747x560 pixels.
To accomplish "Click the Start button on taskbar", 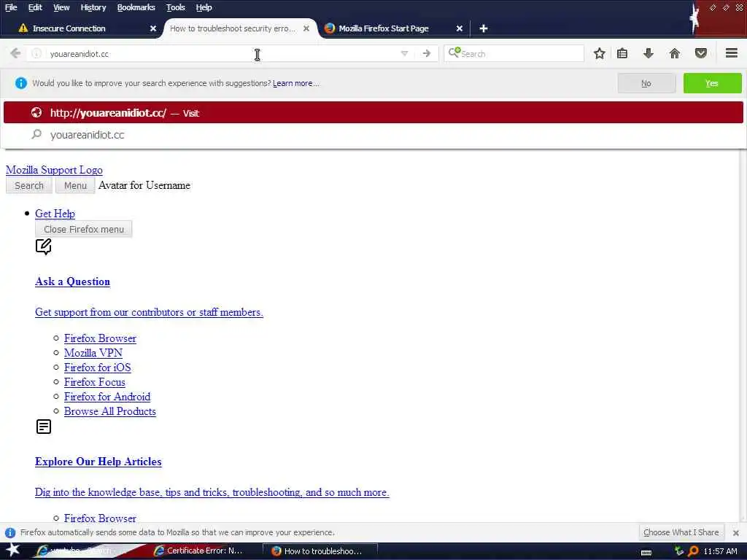I will click(12, 550).
